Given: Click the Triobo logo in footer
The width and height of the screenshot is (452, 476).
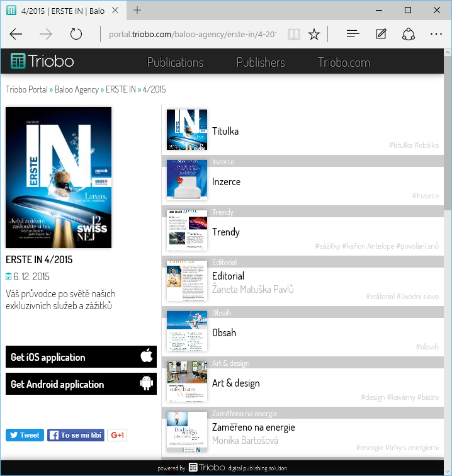Looking at the screenshot, I should tap(207, 467).
